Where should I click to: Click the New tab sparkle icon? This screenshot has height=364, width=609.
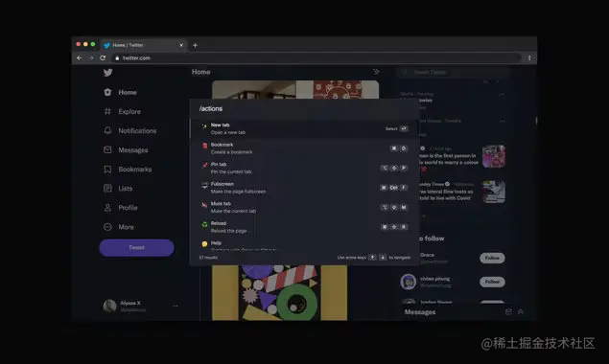coord(204,126)
